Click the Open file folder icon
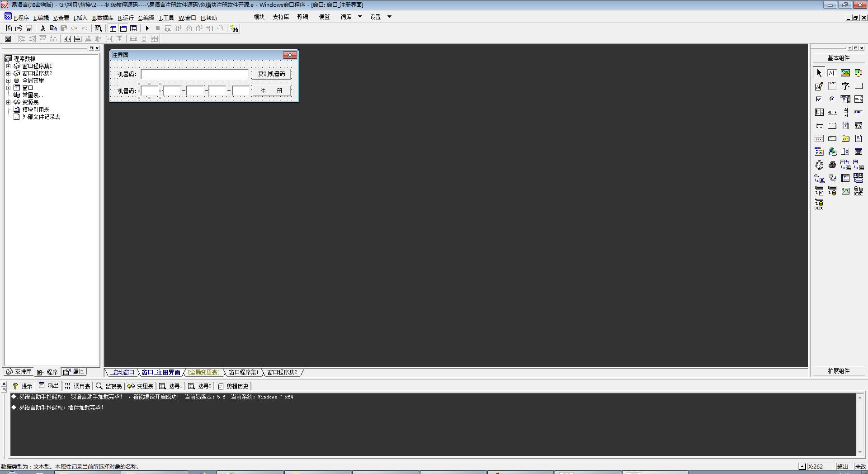Viewport: 868px width, 474px height. tap(19, 28)
